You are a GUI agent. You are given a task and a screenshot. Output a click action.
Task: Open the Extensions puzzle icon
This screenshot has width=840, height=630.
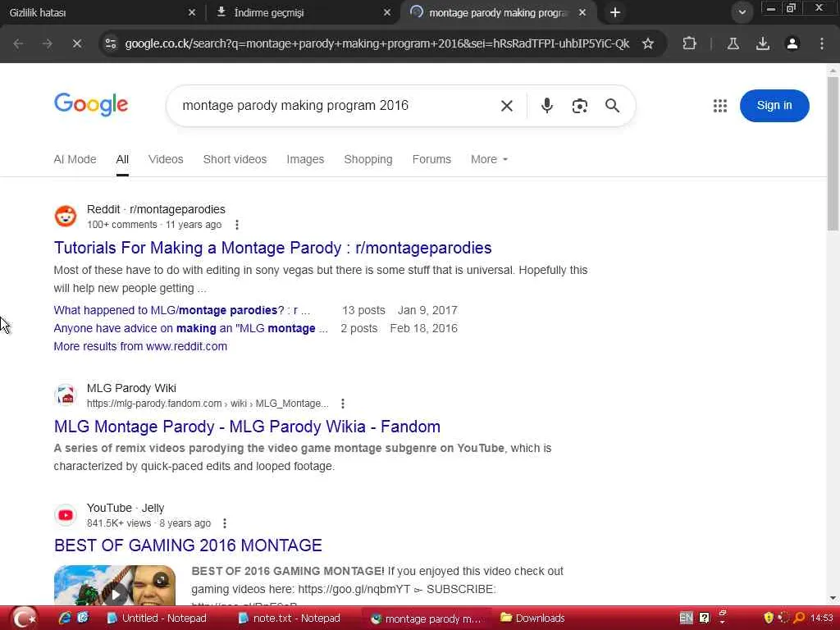689,43
